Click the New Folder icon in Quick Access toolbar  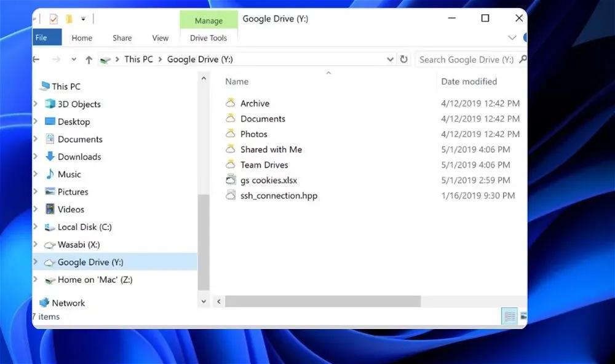click(68, 18)
